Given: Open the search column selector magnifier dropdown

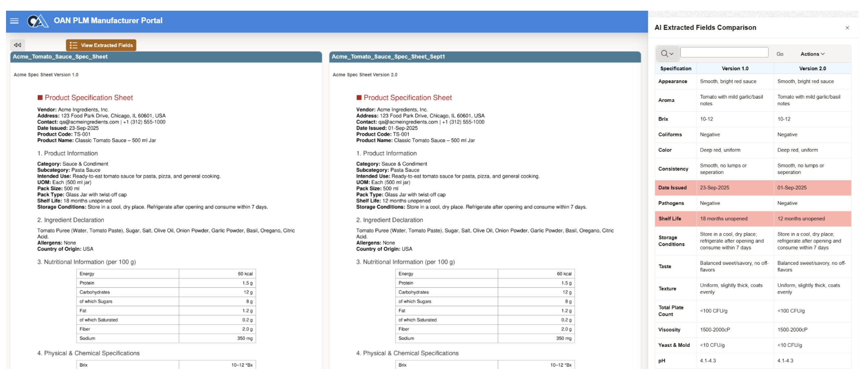Looking at the screenshot, I should click(x=667, y=53).
